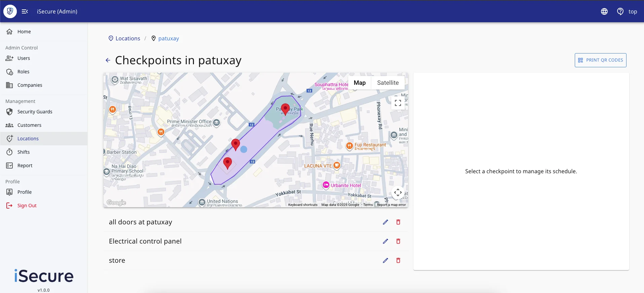The width and height of the screenshot is (644, 293).
Task: Click the red marker in Patuxay Park
Action: coord(285,109)
